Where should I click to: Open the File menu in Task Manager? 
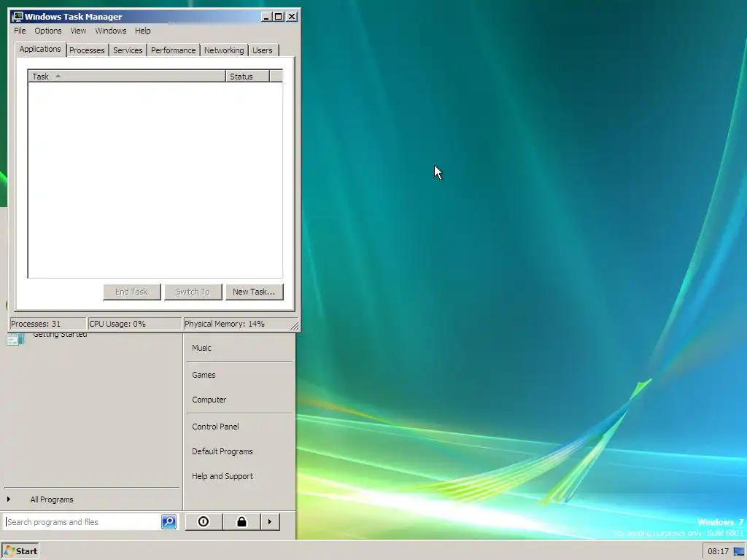(20, 31)
